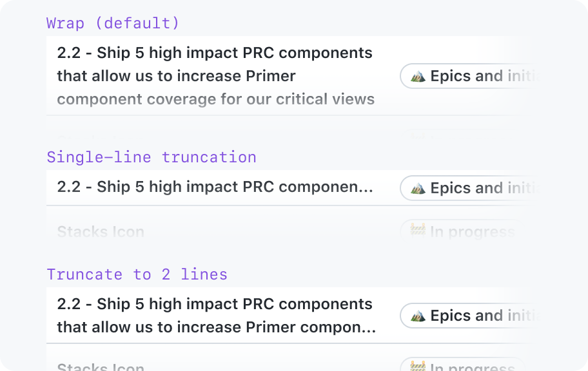Click the mountain icon in the Wrap section

click(418, 77)
